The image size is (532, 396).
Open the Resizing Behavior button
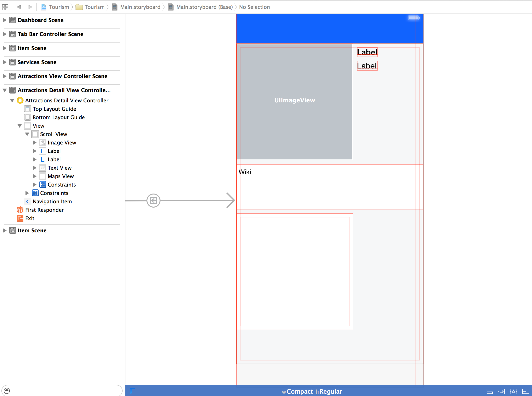click(525, 391)
